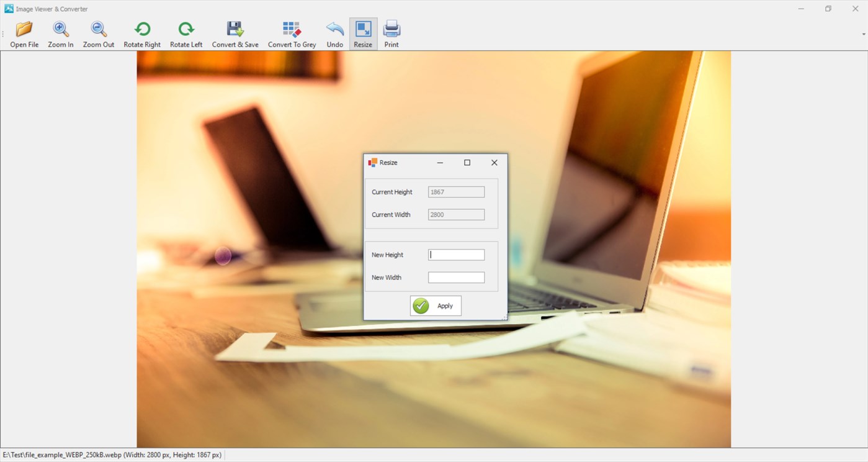Viewport: 868px width, 462px height.
Task: Rotate the image right
Action: tap(142, 32)
